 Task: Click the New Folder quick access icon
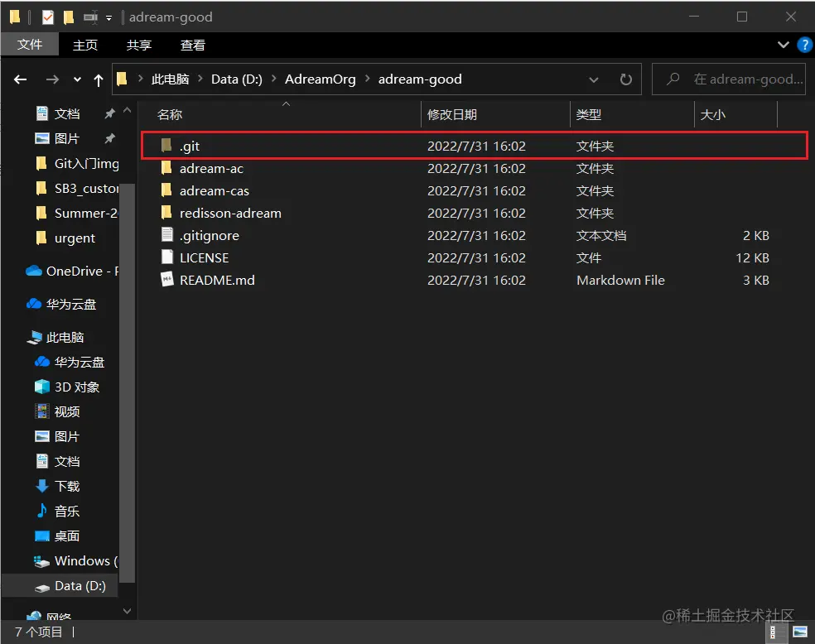tap(68, 17)
